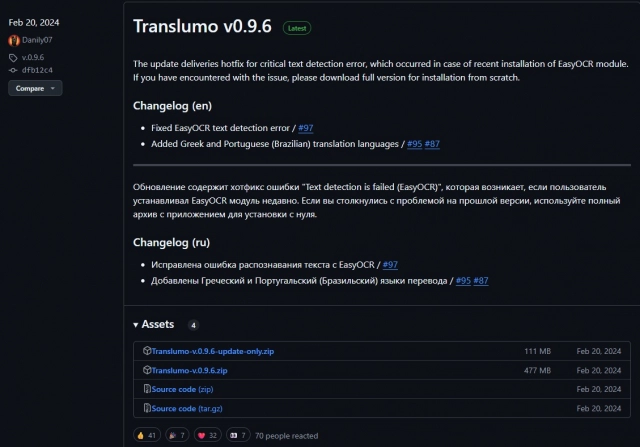Collapse the Assets section

(x=153, y=325)
